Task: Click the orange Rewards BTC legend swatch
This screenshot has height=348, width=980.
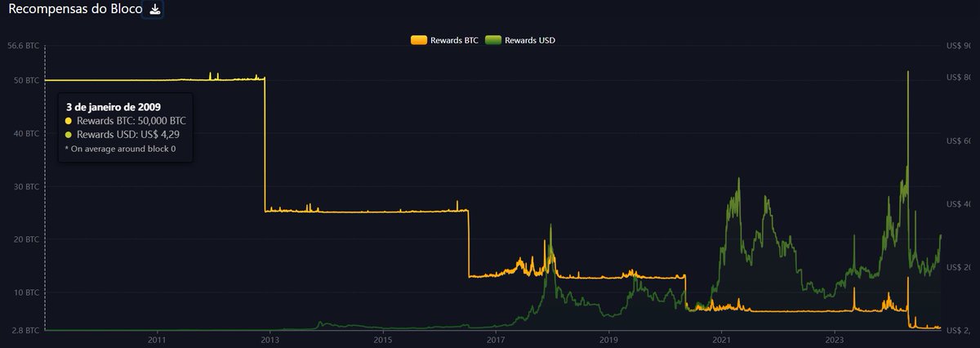Action: coord(418,40)
